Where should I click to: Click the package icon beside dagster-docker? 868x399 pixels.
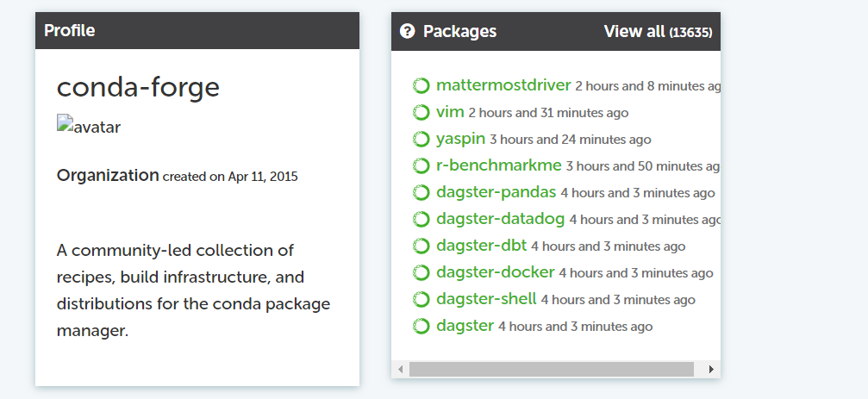pos(421,272)
